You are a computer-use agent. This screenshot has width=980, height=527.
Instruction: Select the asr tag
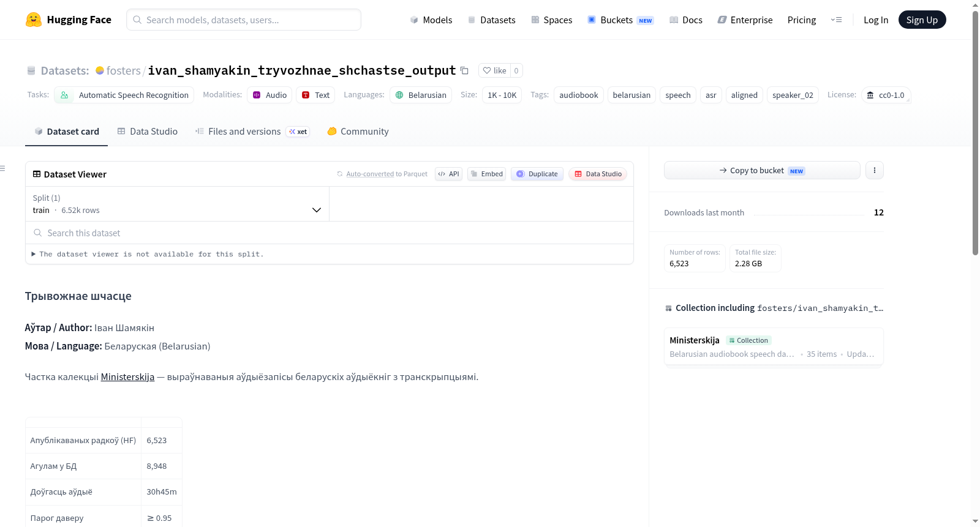click(x=710, y=95)
